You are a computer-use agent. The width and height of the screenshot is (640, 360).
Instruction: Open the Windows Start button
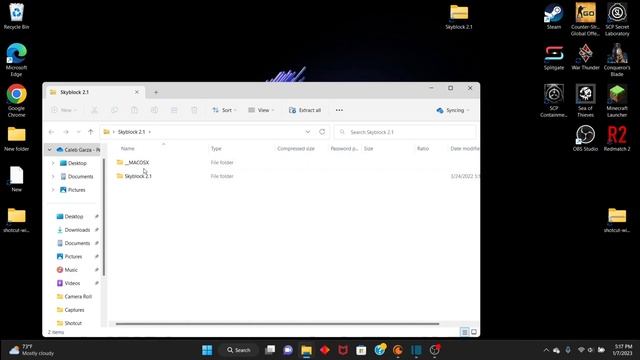207,350
